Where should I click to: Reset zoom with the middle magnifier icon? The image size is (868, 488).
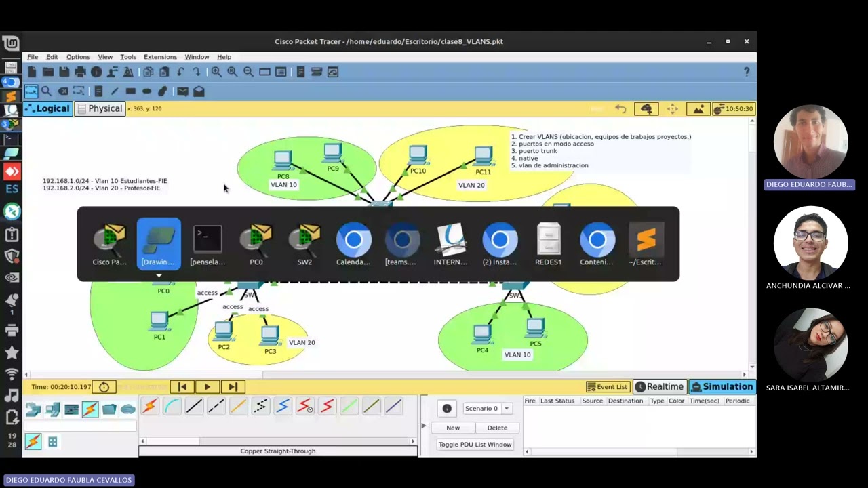pos(232,72)
